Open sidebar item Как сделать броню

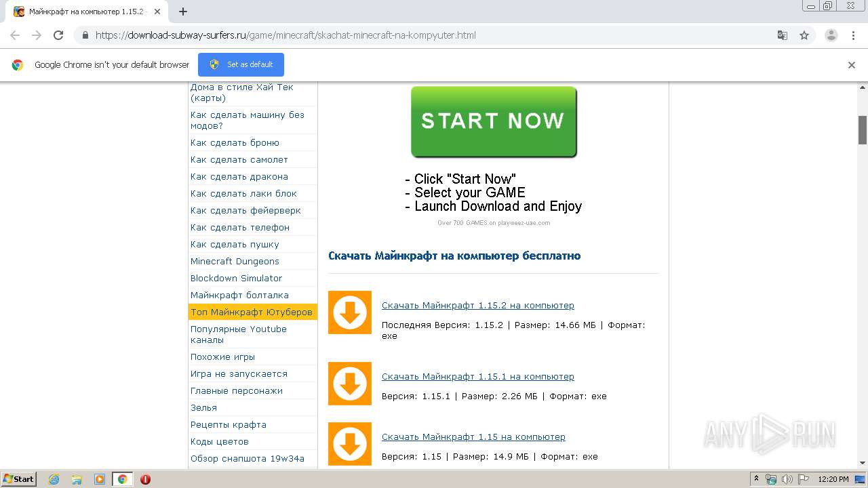[x=235, y=143]
